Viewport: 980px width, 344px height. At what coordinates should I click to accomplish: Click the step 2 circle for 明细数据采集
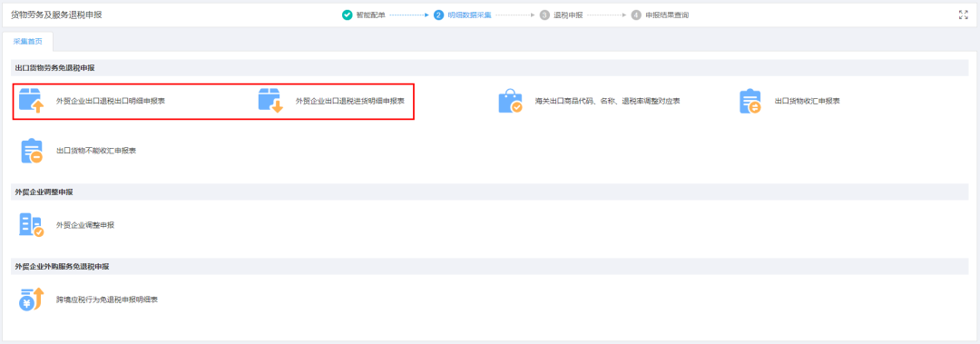[439, 15]
